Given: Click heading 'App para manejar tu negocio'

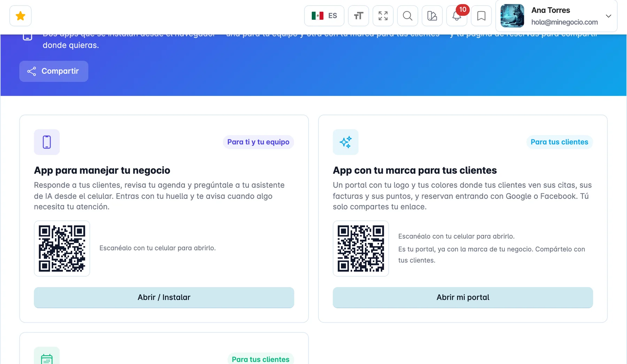Looking at the screenshot, I should click(x=102, y=170).
